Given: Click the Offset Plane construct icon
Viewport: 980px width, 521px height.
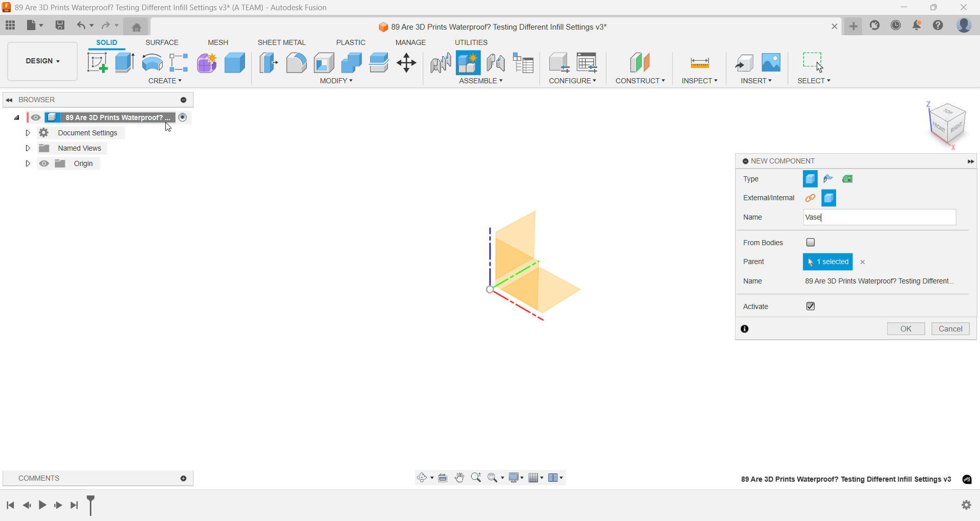Looking at the screenshot, I should click(640, 63).
